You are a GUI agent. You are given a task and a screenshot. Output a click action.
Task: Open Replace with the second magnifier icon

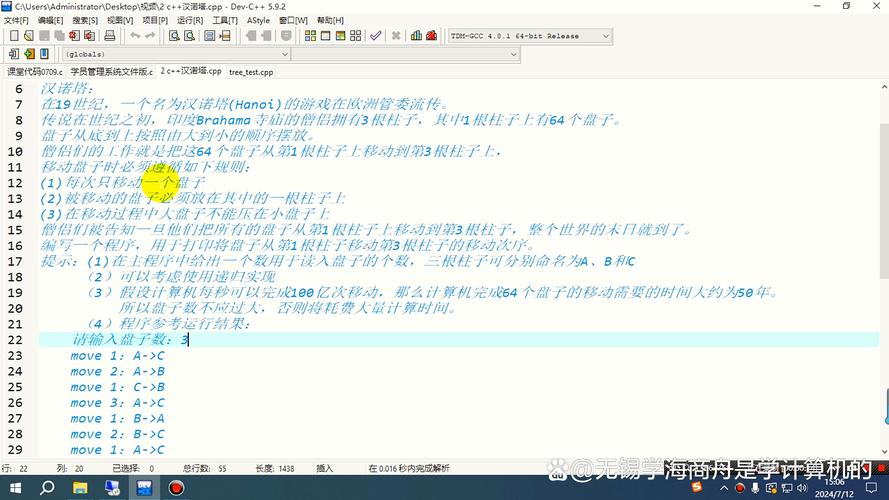point(189,36)
